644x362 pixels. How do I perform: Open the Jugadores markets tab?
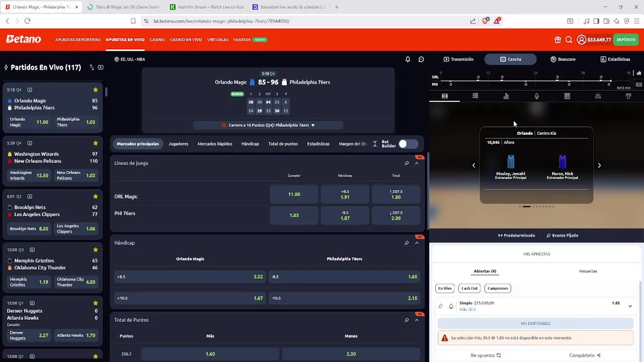coord(179,144)
